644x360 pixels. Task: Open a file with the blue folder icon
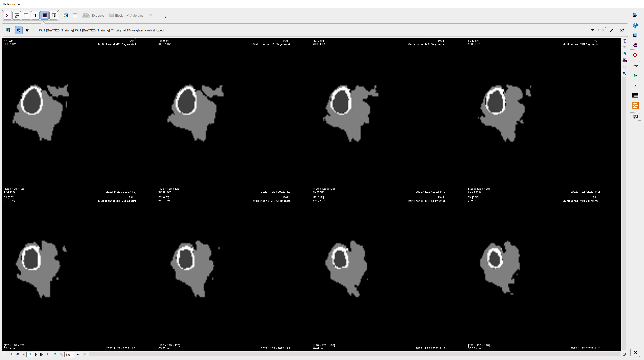[635, 15]
